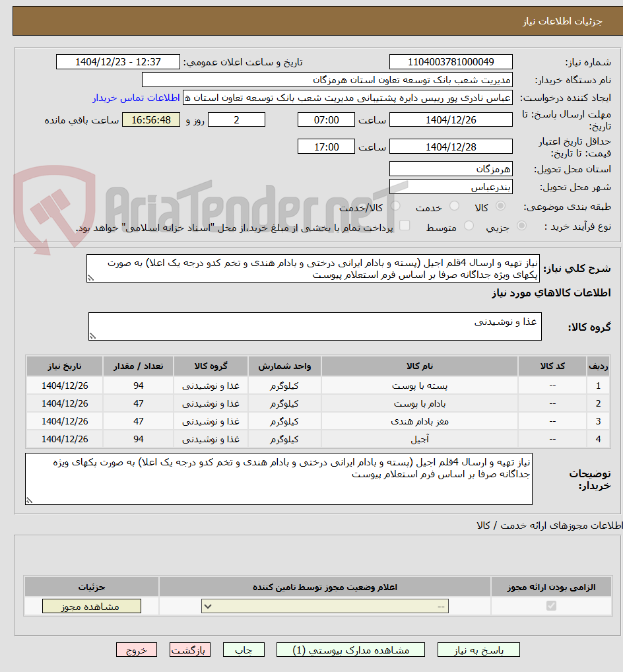This screenshot has height=672, width=623.
Task: Click quantity 47 in مغز بادام هندی row
Action: pyautogui.click(x=138, y=421)
